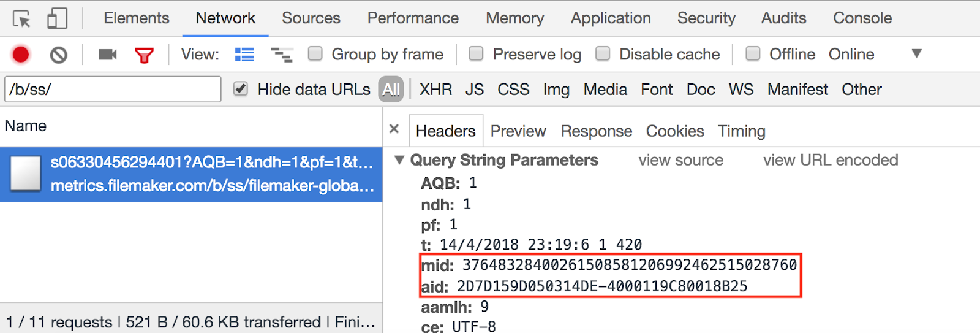Open the network throttling dropdown arrow
Screen dimensions: 980x333
[916, 53]
